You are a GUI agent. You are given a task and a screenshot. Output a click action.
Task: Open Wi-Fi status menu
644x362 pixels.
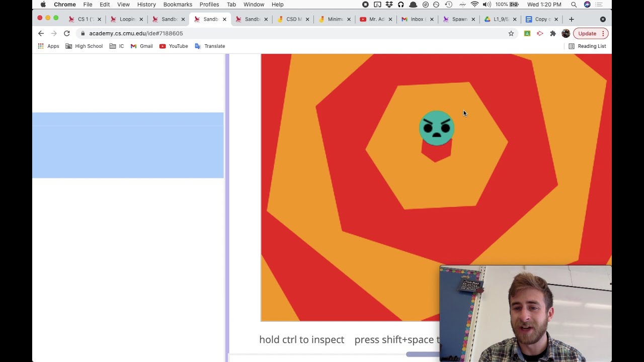(474, 5)
